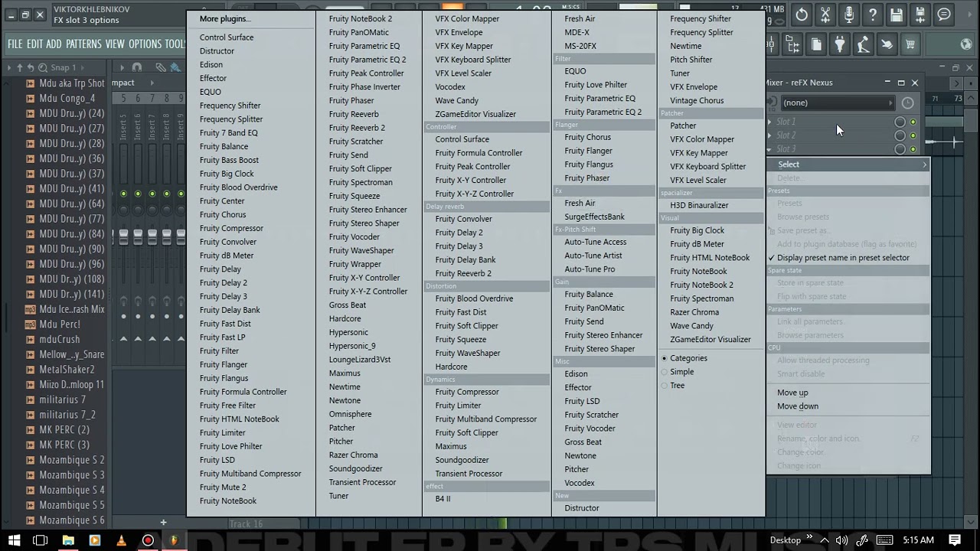Click More plugins... at list top
The image size is (980, 551).
225,19
